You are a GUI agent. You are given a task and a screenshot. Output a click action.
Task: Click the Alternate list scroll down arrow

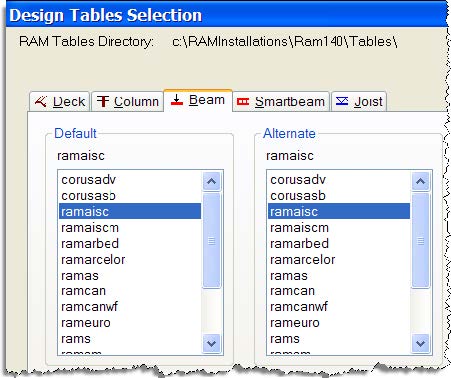[421, 343]
